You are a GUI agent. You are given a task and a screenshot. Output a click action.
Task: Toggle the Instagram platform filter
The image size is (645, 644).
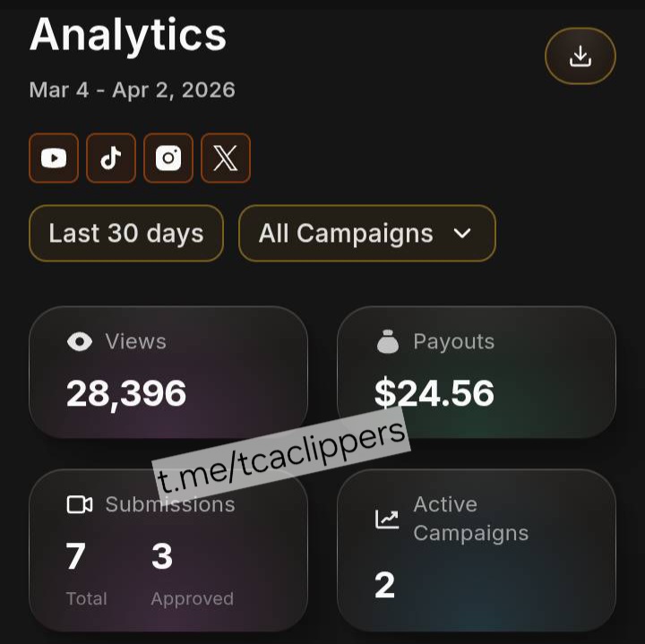(168, 159)
